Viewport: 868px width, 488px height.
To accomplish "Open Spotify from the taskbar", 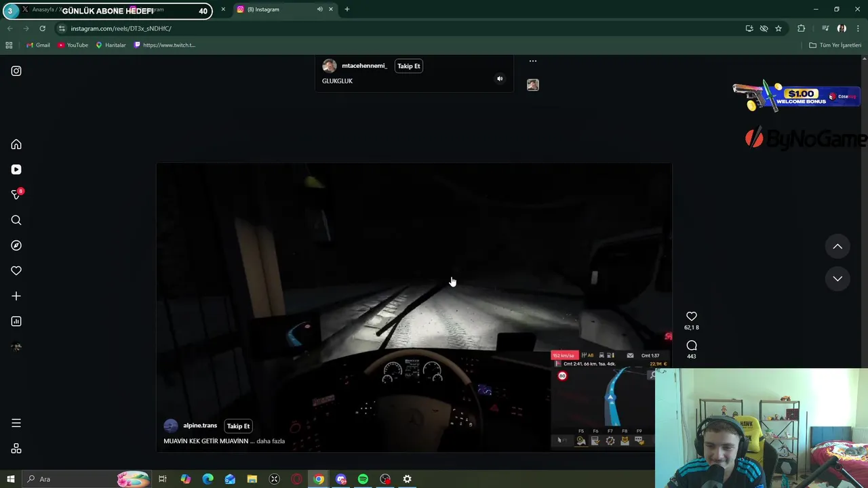I will pyautogui.click(x=363, y=479).
